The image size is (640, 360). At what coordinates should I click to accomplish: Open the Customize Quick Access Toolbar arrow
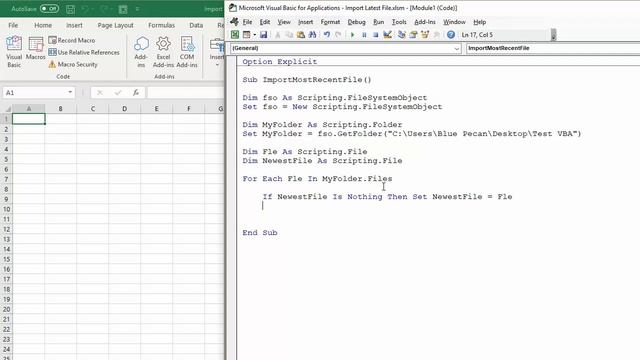click(x=138, y=9)
